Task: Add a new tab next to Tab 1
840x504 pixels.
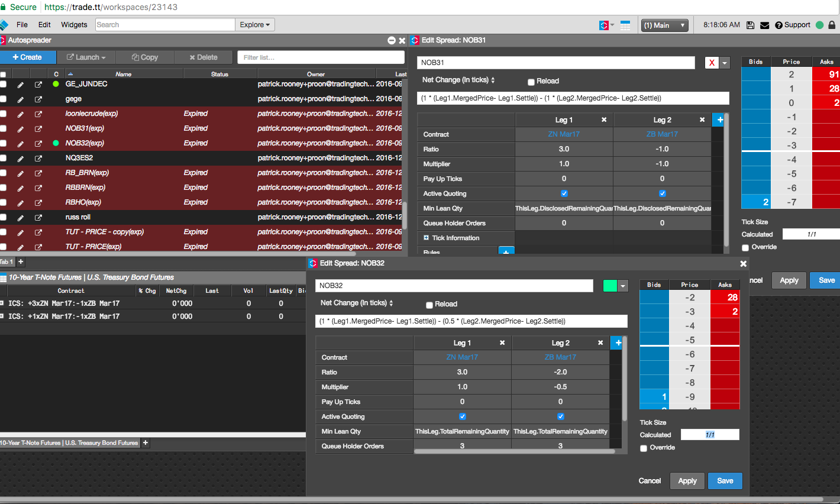Action: click(x=21, y=261)
